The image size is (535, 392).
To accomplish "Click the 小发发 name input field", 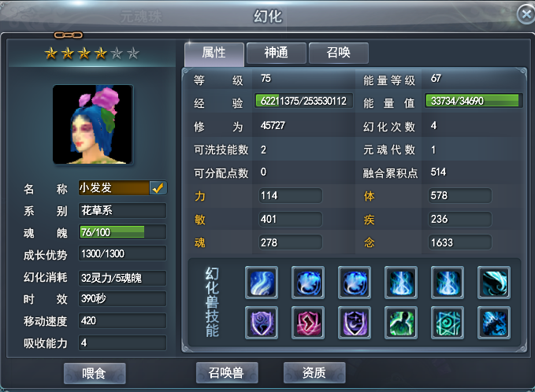I will click(114, 188).
